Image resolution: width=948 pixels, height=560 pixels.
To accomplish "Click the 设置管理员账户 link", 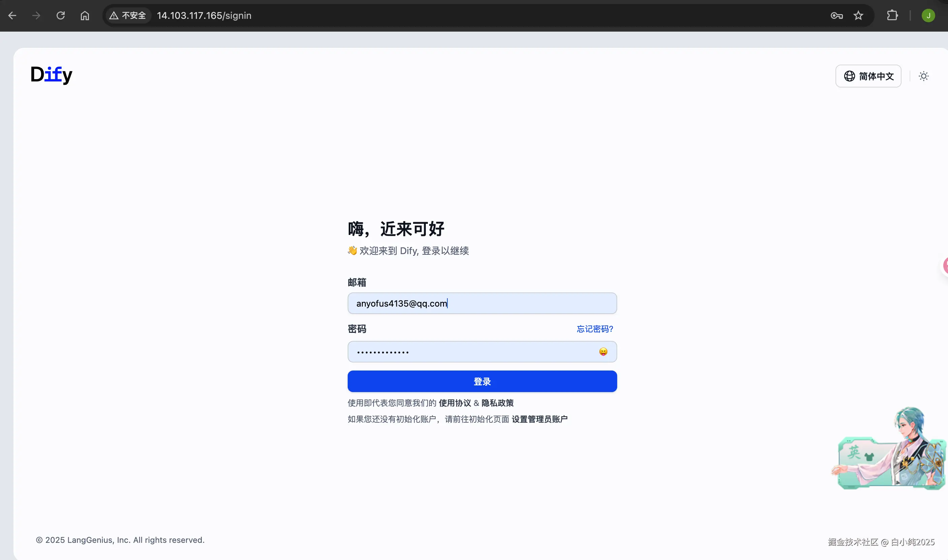I will pyautogui.click(x=539, y=419).
